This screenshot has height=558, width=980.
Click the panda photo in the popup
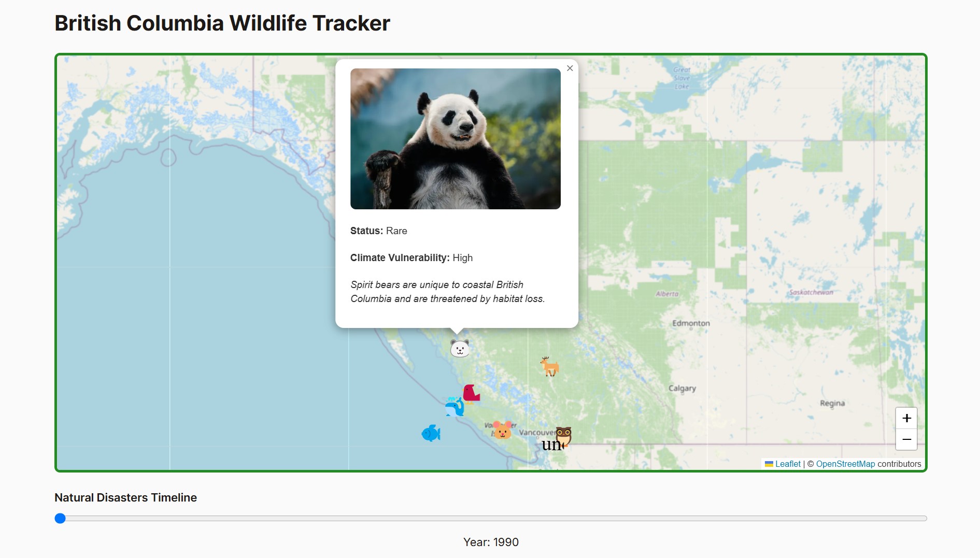[455, 139]
